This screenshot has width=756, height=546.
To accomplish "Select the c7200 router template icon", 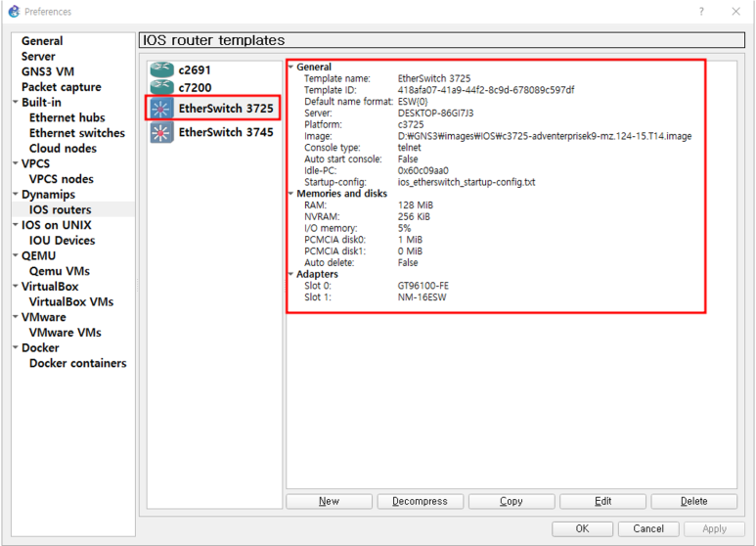I will click(161, 87).
